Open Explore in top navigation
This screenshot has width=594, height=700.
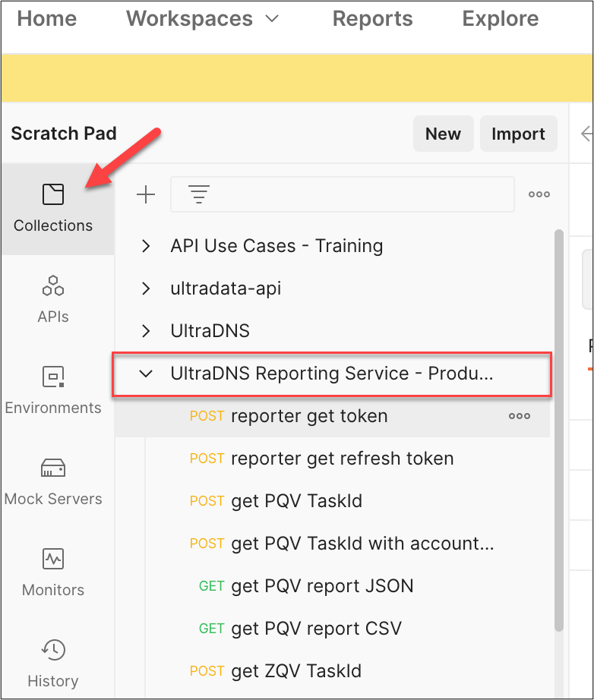point(501,19)
